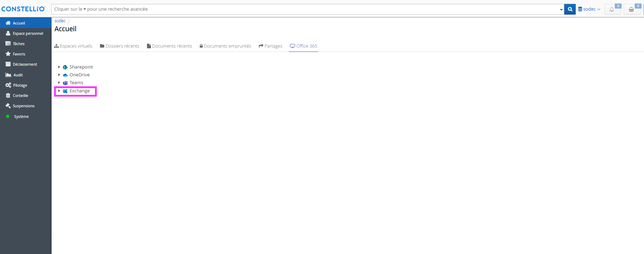Open the basket cart icon
644x254 pixels.
point(632,10)
